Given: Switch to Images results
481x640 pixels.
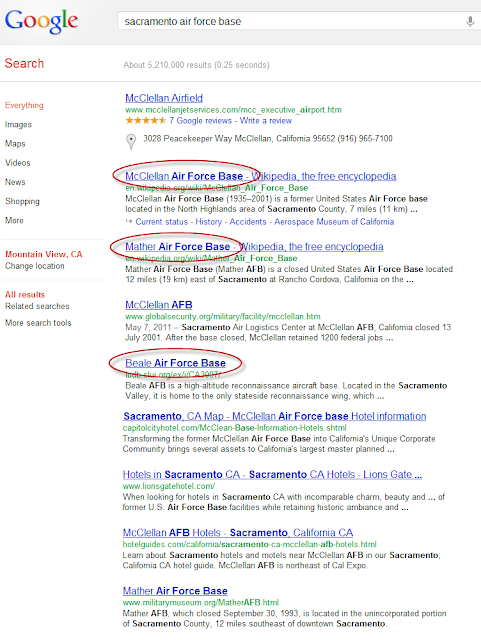Looking at the screenshot, I should (18, 124).
